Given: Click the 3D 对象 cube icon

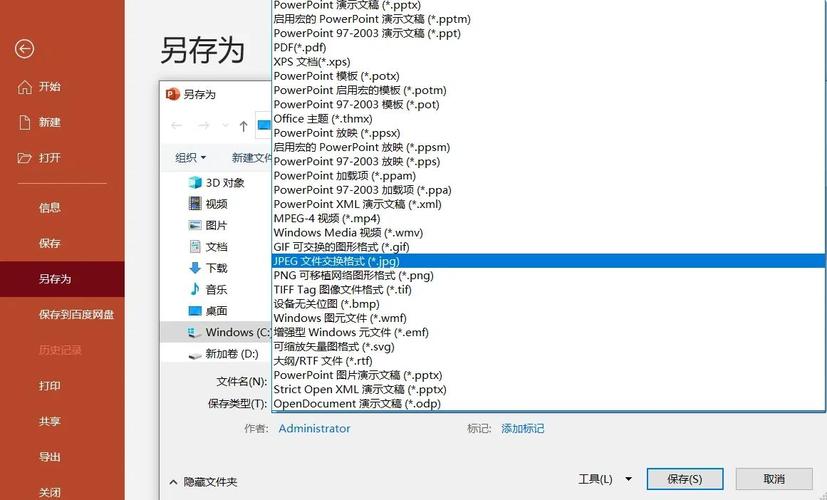Looking at the screenshot, I should [195, 182].
